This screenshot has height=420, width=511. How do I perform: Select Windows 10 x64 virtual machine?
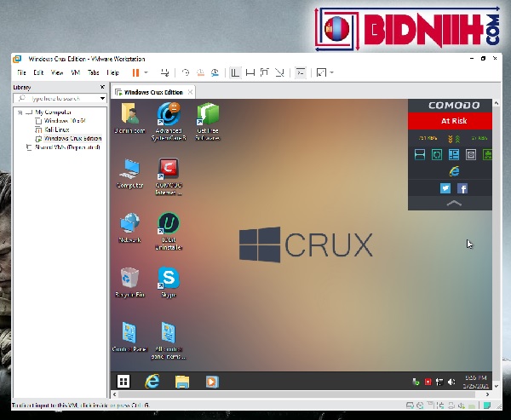click(x=65, y=121)
